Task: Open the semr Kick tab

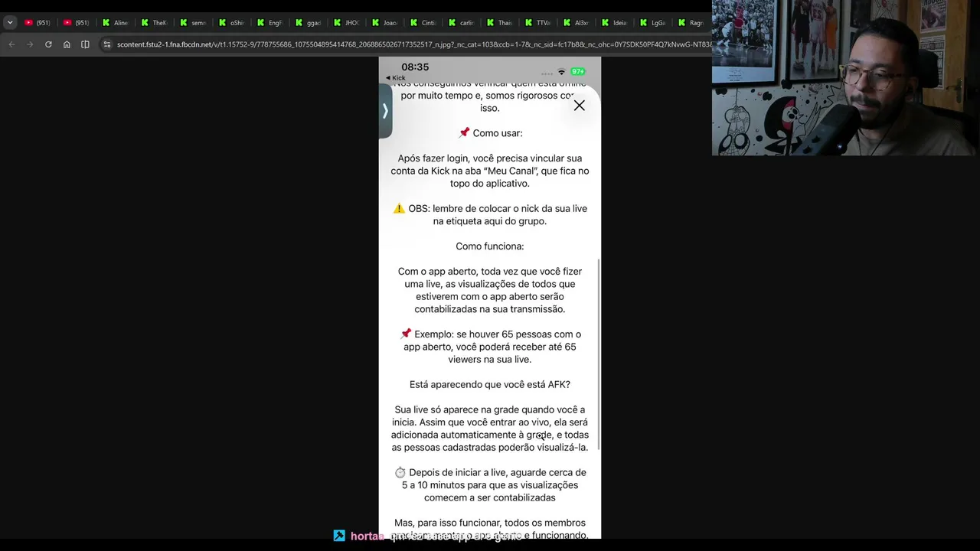Action: pos(193,23)
